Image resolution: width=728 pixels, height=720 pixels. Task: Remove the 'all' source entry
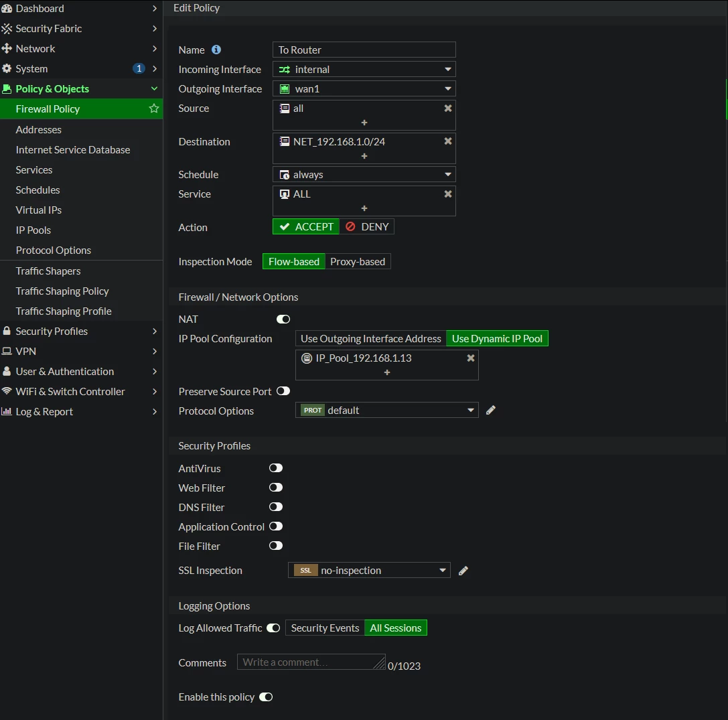click(447, 108)
